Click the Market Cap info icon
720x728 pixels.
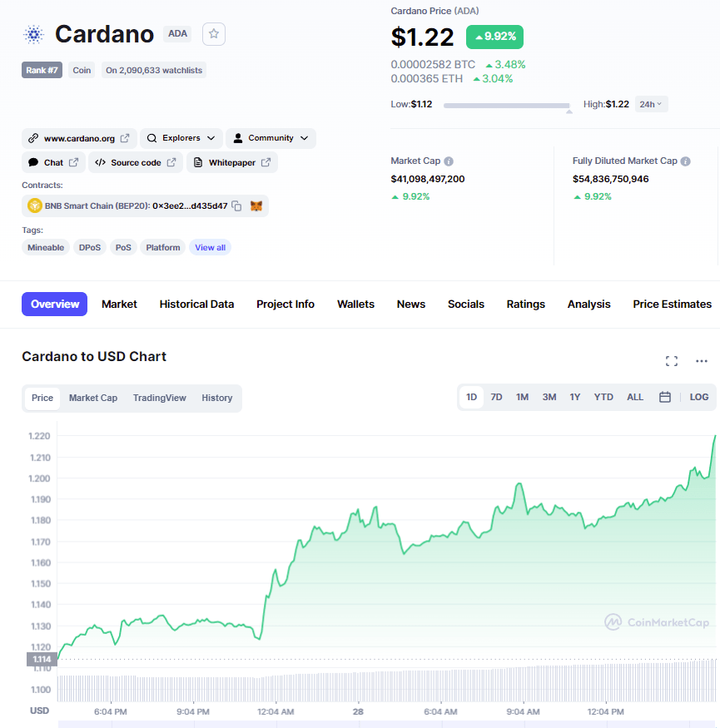pos(449,161)
